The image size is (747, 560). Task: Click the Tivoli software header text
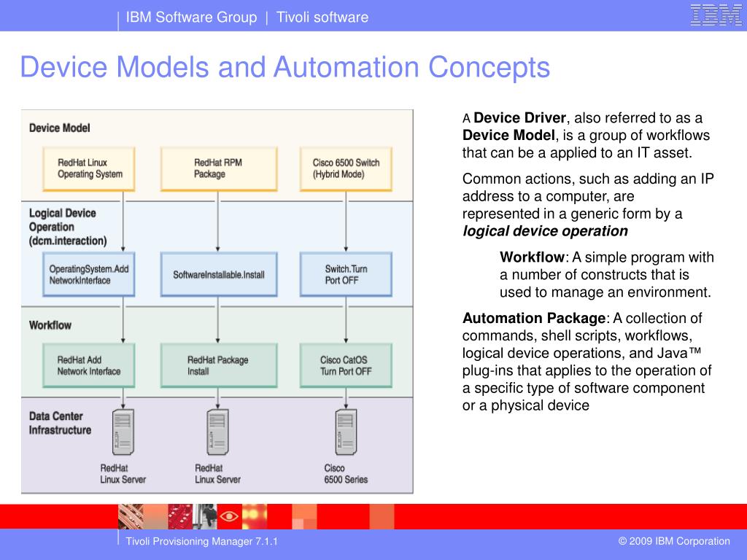pos(322,17)
